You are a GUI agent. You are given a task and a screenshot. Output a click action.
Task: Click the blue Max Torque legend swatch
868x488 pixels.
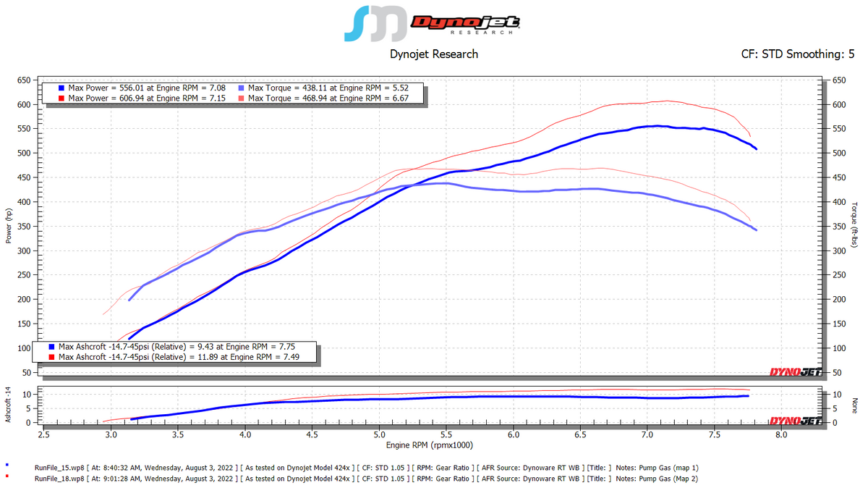[241, 88]
